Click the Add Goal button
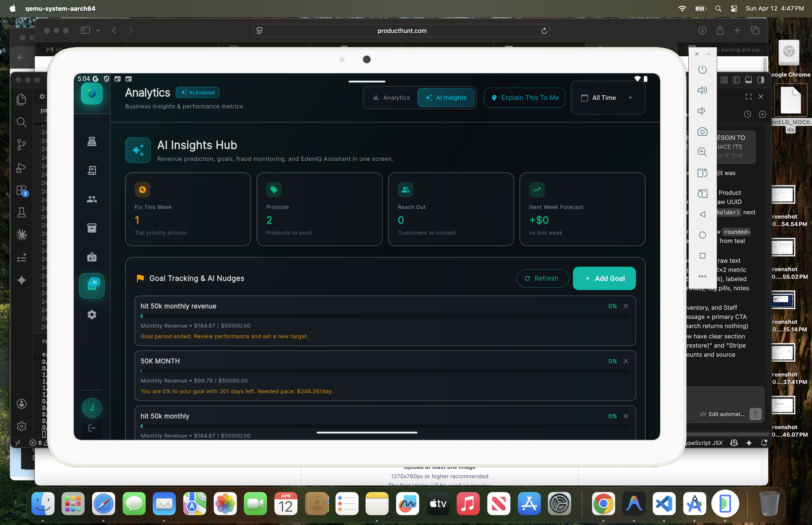 click(604, 278)
